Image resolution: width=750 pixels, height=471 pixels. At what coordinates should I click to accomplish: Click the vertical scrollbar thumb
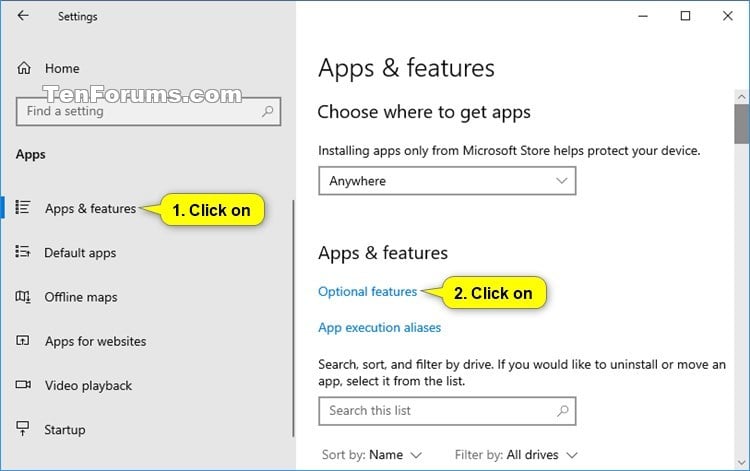coord(741,124)
